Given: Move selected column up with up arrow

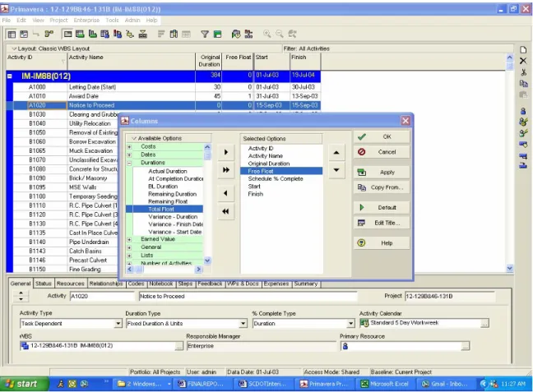Looking at the screenshot, I should click(x=336, y=153).
